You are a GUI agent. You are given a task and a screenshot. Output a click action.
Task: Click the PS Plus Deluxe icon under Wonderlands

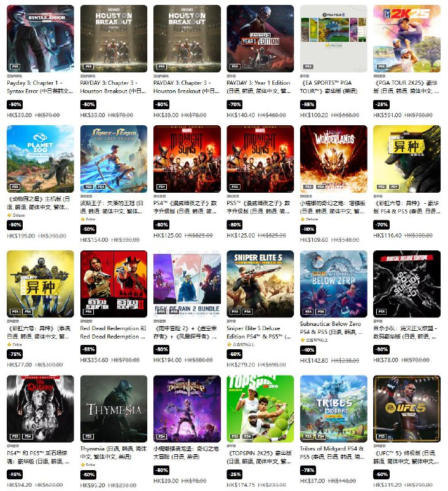(302, 219)
